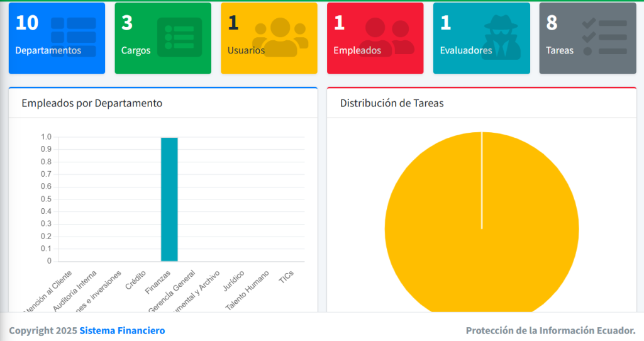Select the blue Departamentos card label
This screenshot has height=341, width=644.
coord(48,50)
